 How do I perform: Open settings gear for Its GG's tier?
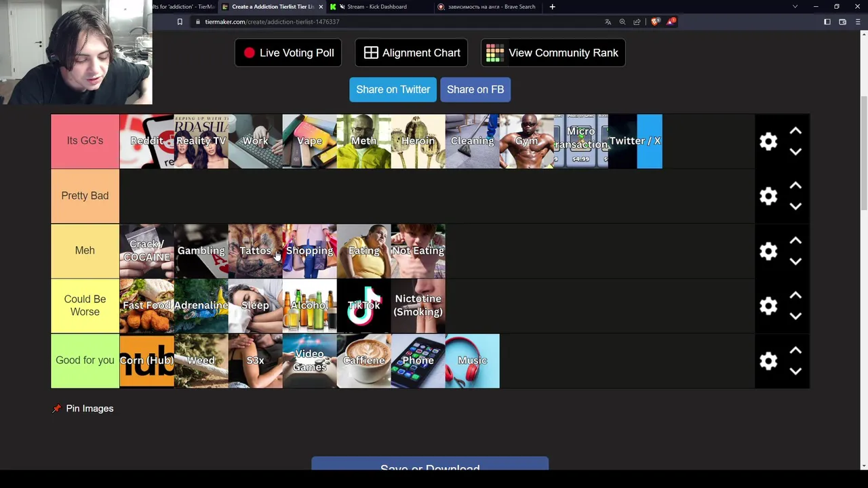pos(768,141)
